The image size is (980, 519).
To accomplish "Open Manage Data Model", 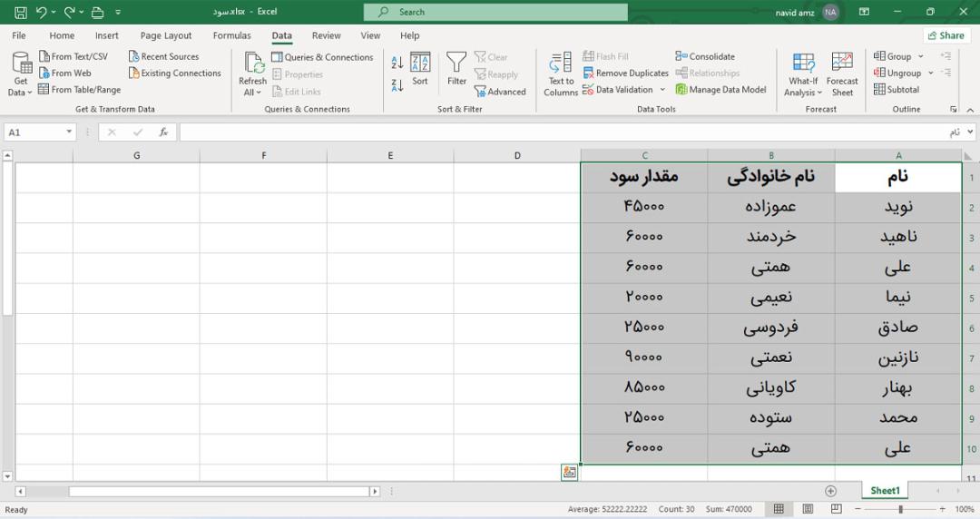I will (720, 90).
